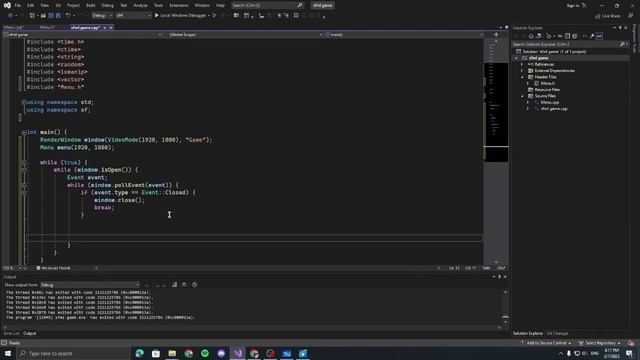This screenshot has height=360, width=640.
Task: Click the top Search (Ctrl+Q) box
Action: pos(267,5)
